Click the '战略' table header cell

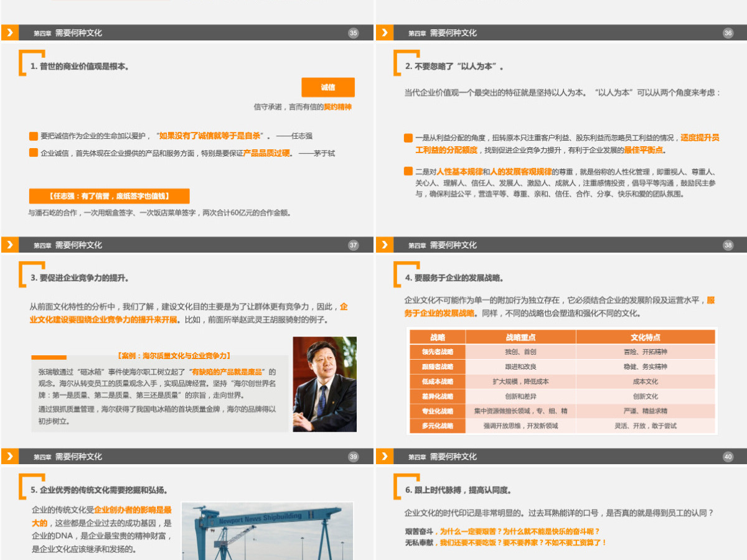click(438, 337)
